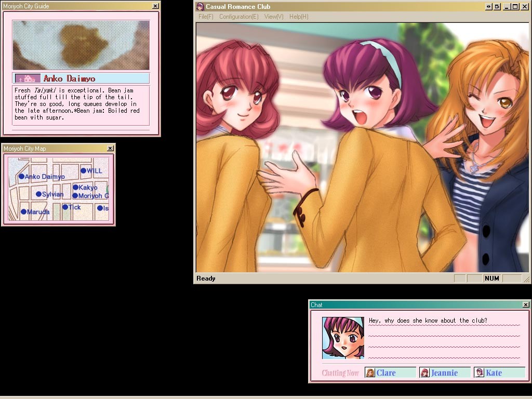Select the Maruda map marker

coord(23,212)
